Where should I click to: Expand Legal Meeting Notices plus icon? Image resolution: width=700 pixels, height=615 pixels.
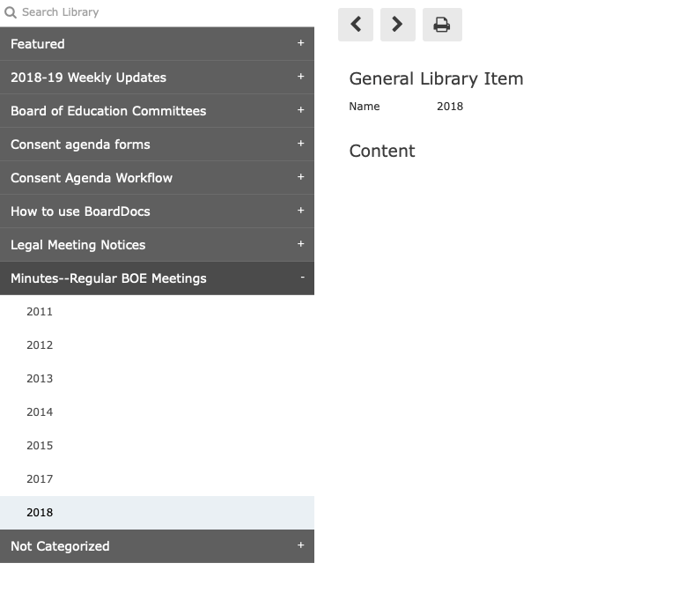(301, 244)
